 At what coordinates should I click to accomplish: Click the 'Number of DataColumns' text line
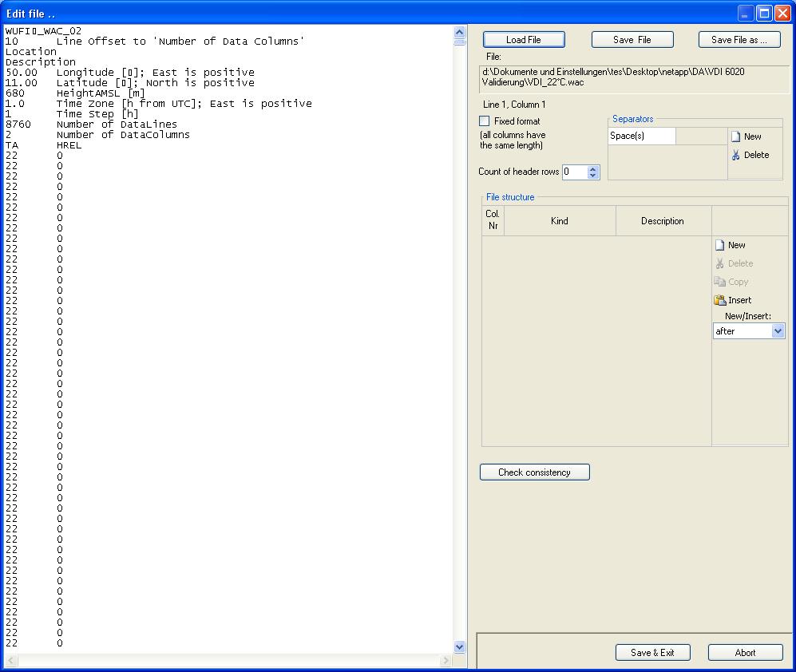pyautogui.click(x=97, y=135)
